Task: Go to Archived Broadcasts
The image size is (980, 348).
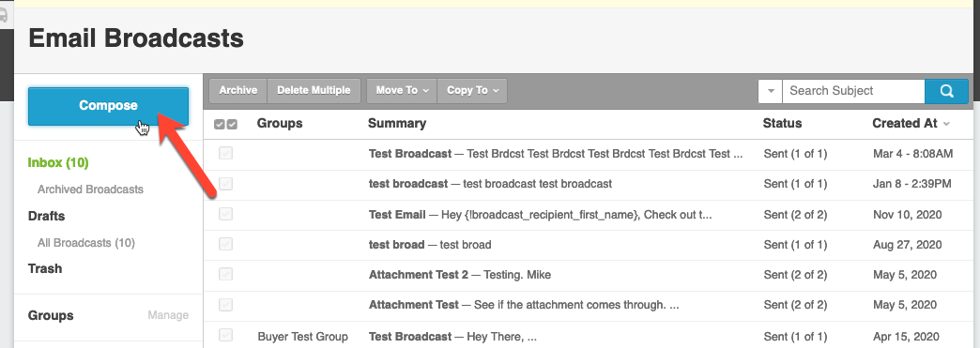Action: click(90, 189)
